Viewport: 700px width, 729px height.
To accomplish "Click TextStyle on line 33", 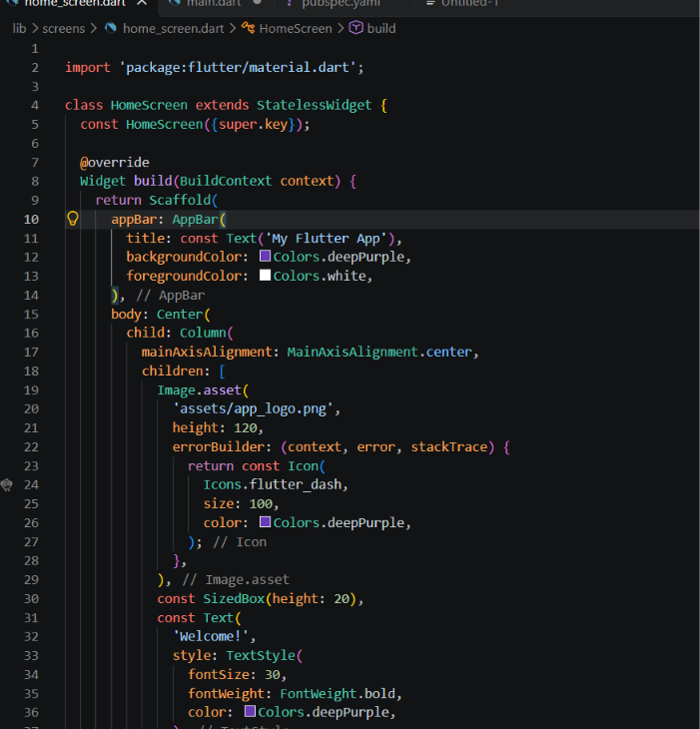I will coord(261,655).
